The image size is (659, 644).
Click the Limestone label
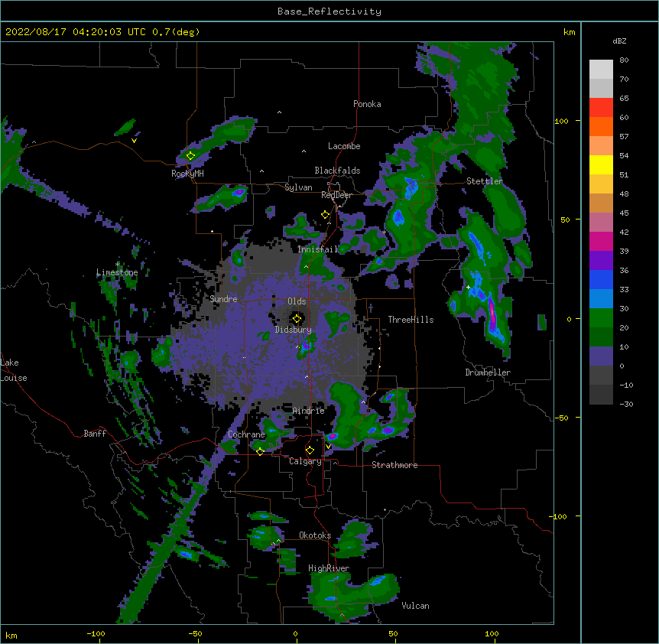(x=117, y=272)
